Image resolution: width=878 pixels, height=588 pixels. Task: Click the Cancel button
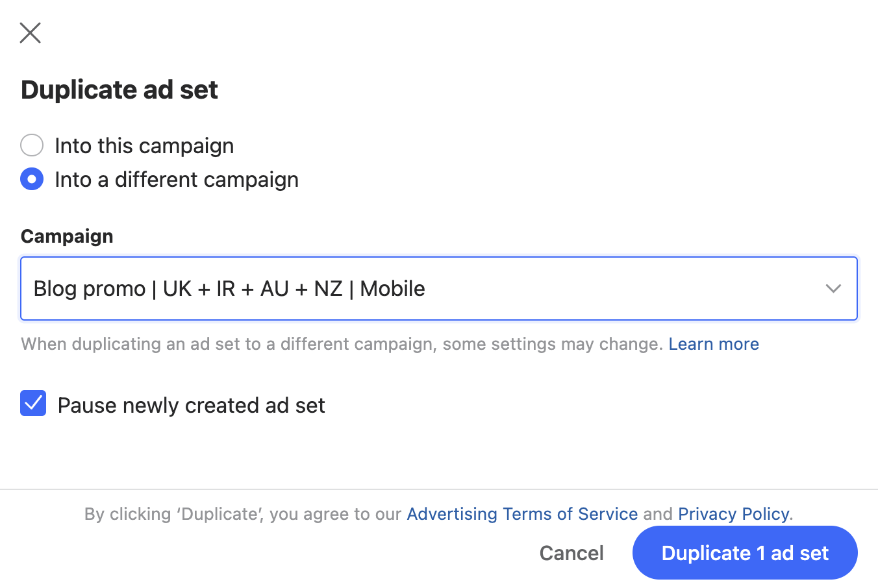(x=571, y=552)
